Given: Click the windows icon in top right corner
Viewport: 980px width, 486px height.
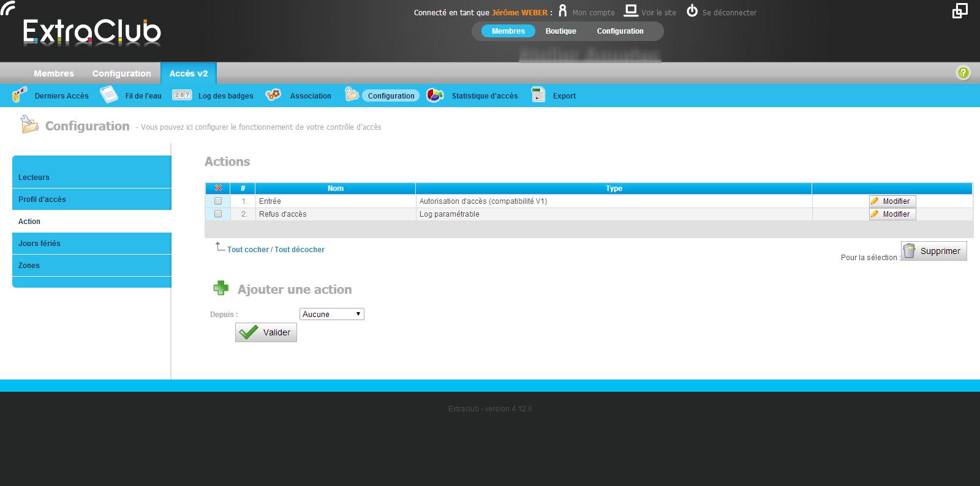Looking at the screenshot, I should click(x=960, y=10).
